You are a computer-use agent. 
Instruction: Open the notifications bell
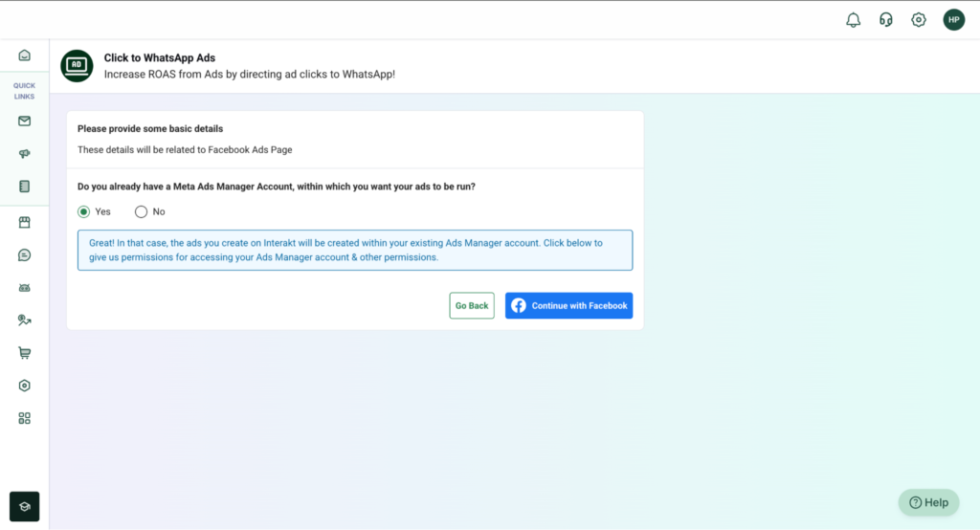853,20
